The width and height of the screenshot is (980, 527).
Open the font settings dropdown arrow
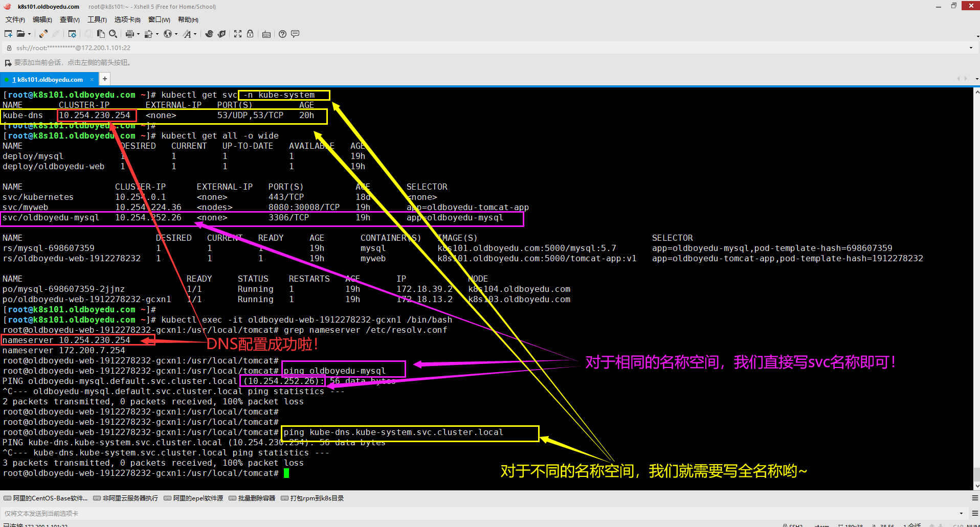click(195, 34)
